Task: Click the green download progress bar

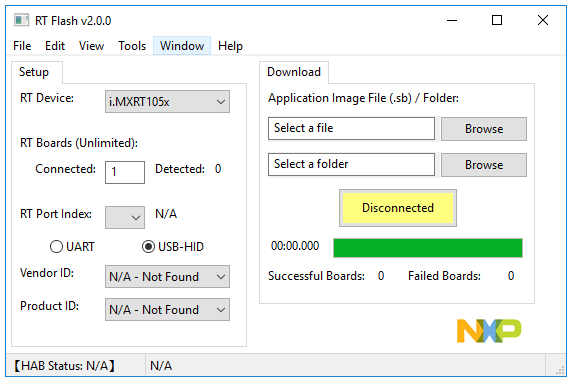Action: (x=428, y=248)
